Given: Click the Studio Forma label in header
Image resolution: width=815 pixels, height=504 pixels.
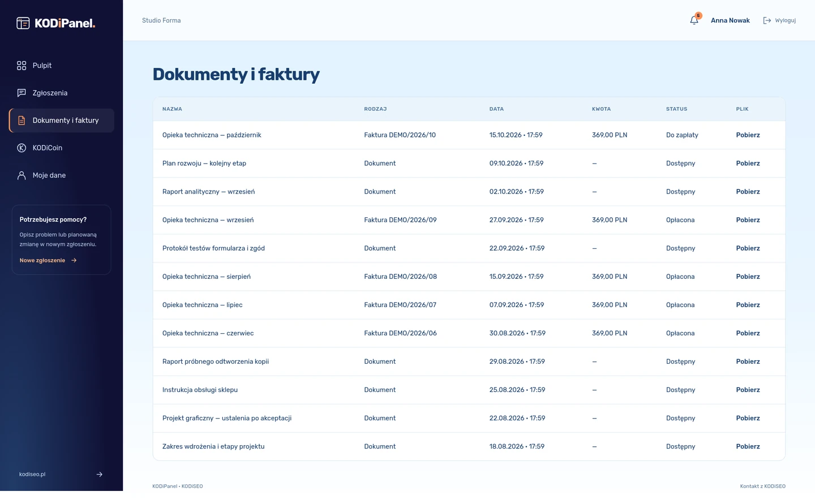Looking at the screenshot, I should click(x=161, y=20).
